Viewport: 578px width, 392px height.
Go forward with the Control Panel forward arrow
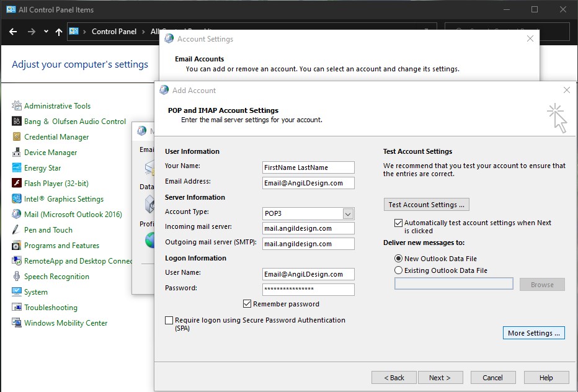[x=32, y=32]
